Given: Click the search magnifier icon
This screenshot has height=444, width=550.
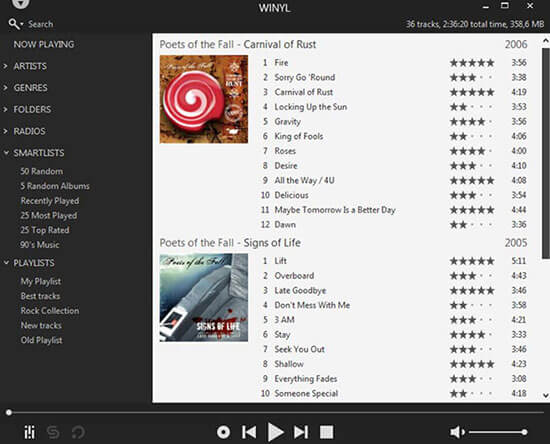Looking at the screenshot, I should (x=14, y=24).
